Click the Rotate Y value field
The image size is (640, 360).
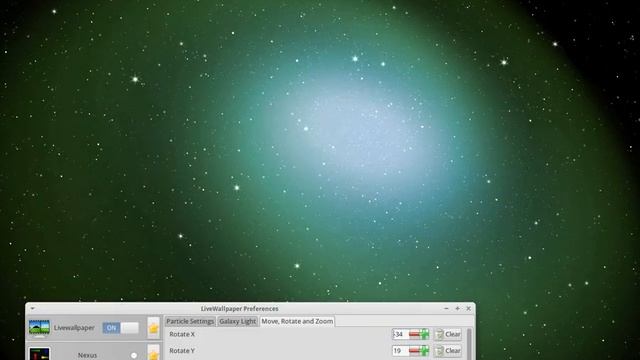coord(400,351)
